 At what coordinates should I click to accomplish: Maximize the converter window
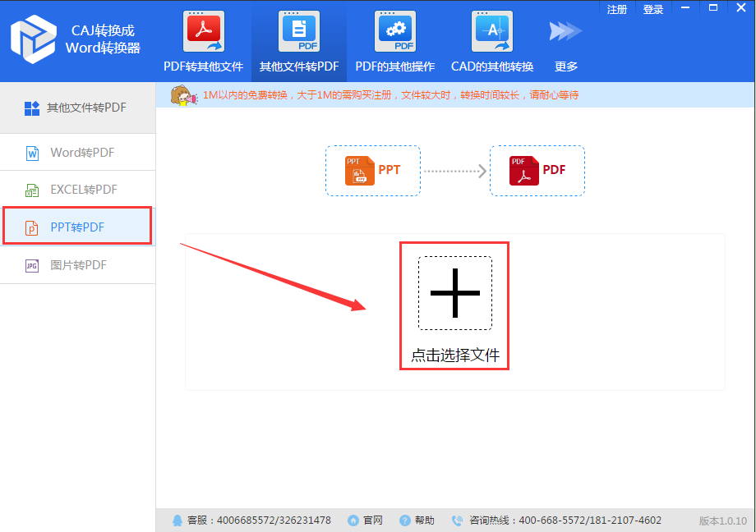pyautogui.click(x=713, y=7)
